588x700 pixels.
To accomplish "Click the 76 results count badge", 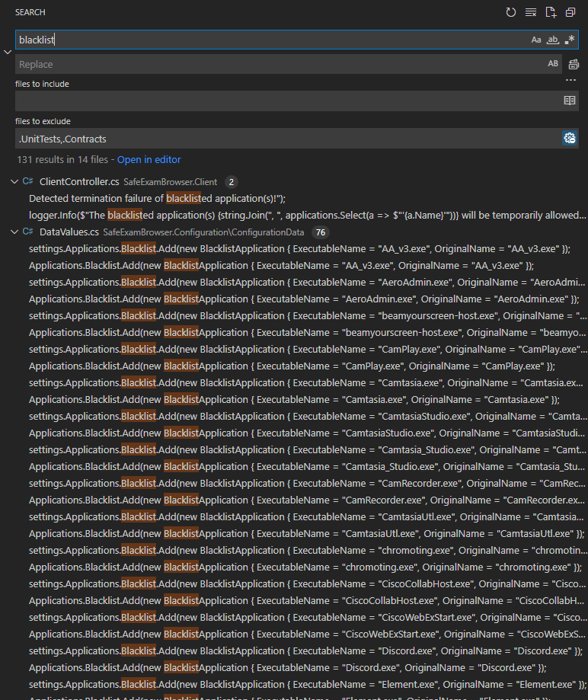I will (320, 232).
